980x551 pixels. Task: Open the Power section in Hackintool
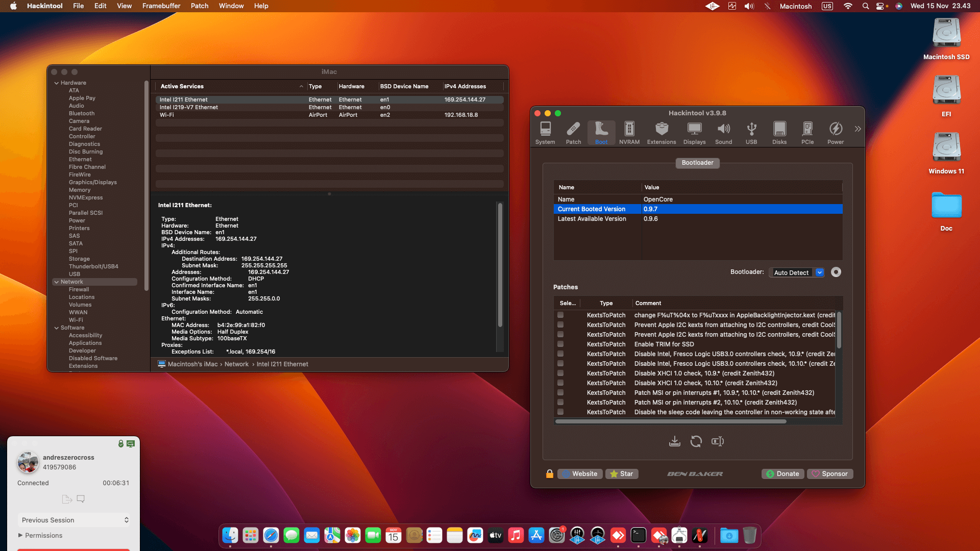point(836,133)
